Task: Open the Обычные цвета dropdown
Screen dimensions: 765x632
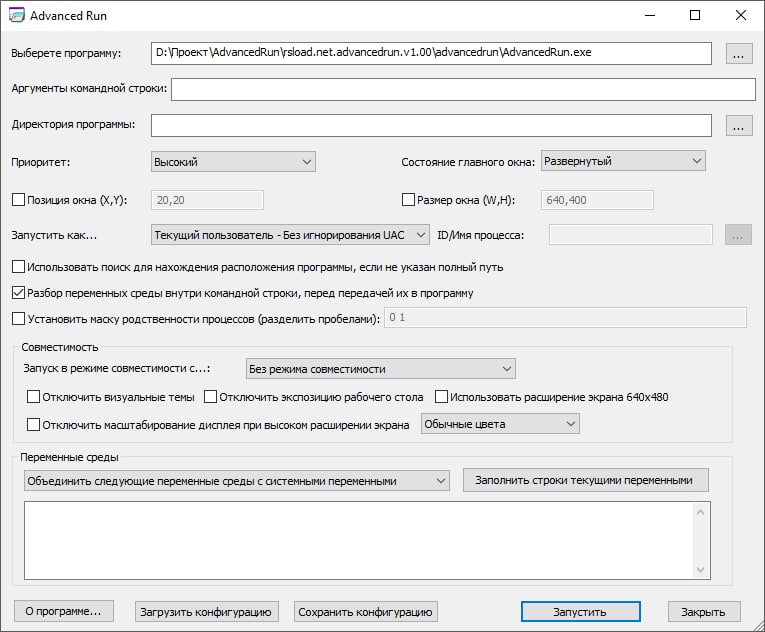Action: 500,424
